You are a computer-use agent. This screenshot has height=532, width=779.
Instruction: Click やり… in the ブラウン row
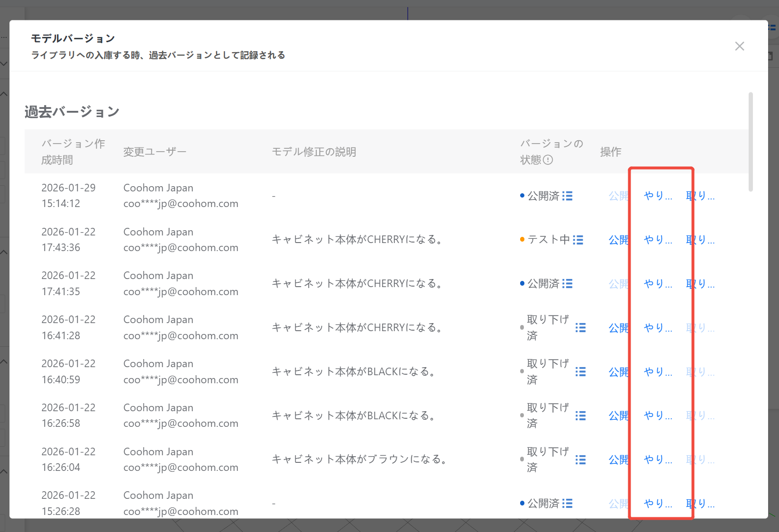click(658, 460)
